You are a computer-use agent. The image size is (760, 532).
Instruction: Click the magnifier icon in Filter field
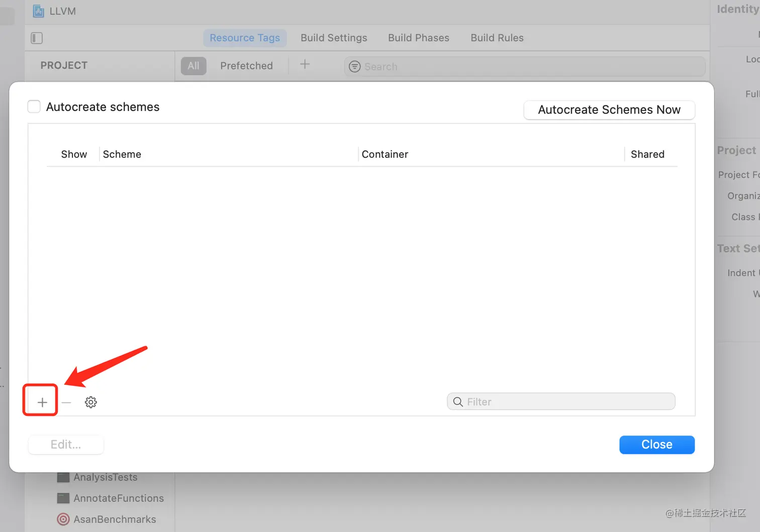click(458, 402)
